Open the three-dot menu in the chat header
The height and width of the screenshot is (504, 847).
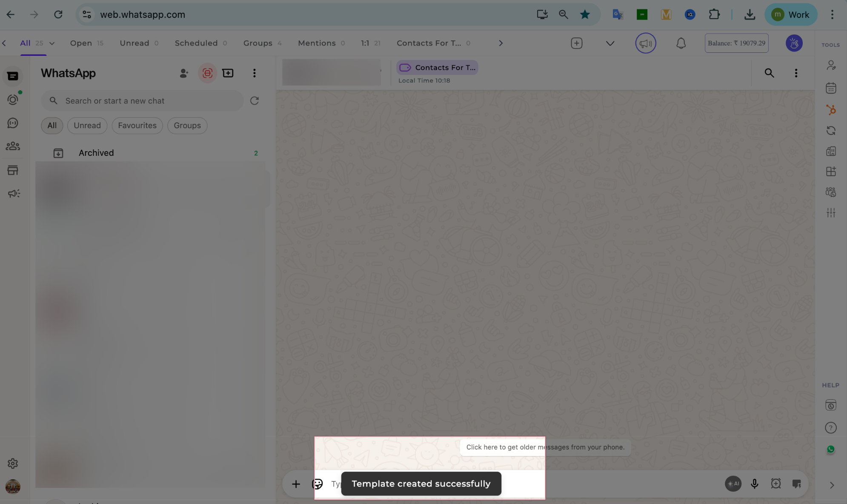796,73
